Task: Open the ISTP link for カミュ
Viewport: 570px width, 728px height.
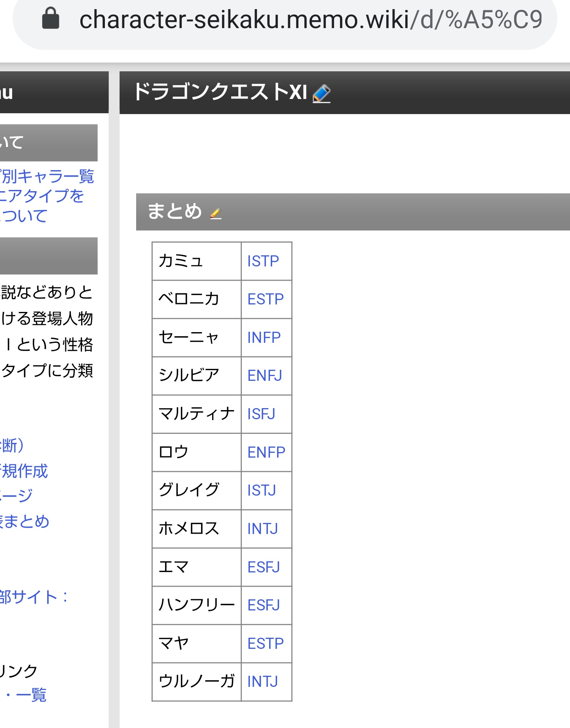Action: click(263, 261)
